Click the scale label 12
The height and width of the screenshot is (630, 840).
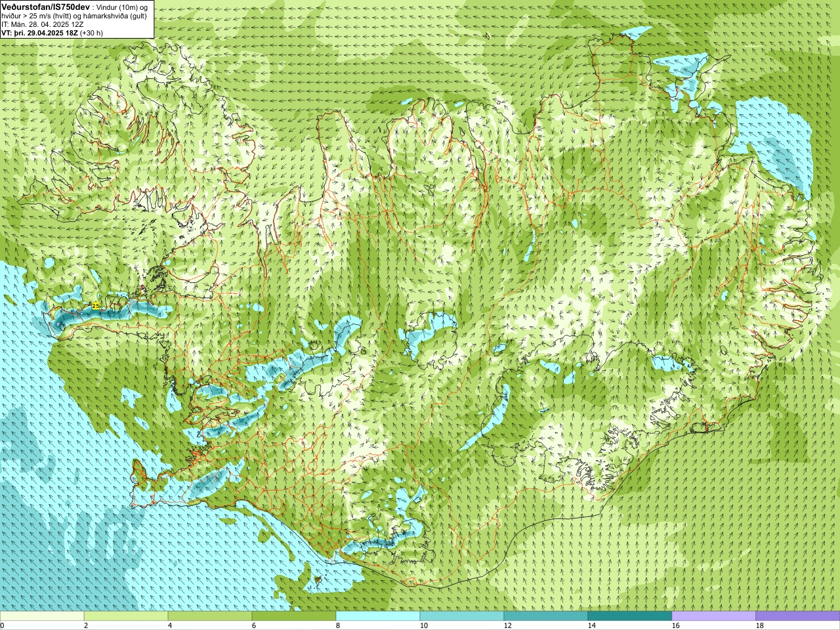click(507, 626)
